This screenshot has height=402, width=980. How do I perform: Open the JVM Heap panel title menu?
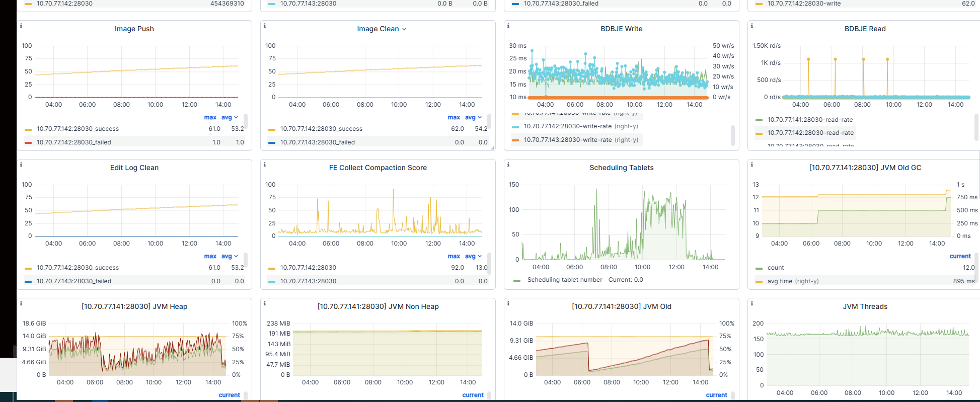point(134,306)
